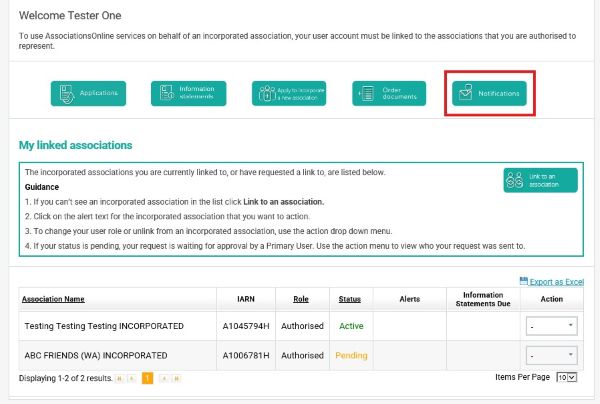This screenshot has width=600, height=404.
Task: Click the My linked associations heading
Action: tap(75, 145)
